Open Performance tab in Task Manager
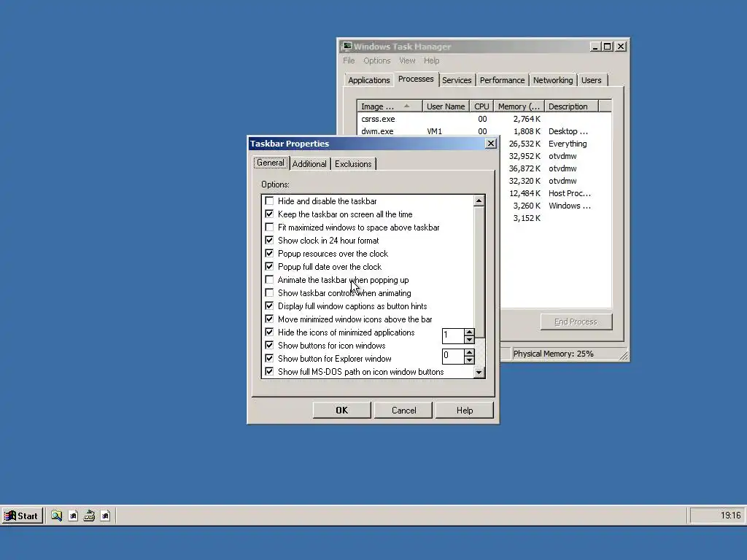 (502, 80)
